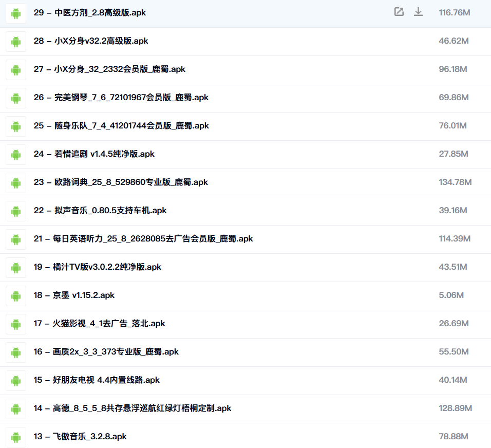
Task: Select file 16 – 画质2x_3_3_373专业版_鹿蜀.apk
Action: pyautogui.click(x=106, y=351)
